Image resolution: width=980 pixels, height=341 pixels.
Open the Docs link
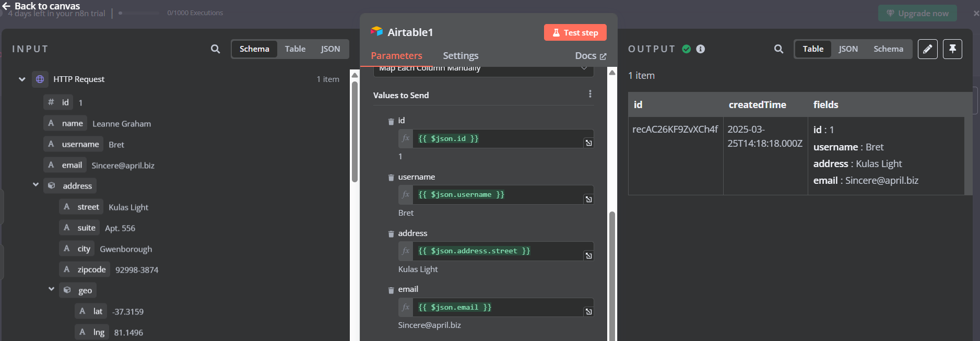(x=590, y=56)
